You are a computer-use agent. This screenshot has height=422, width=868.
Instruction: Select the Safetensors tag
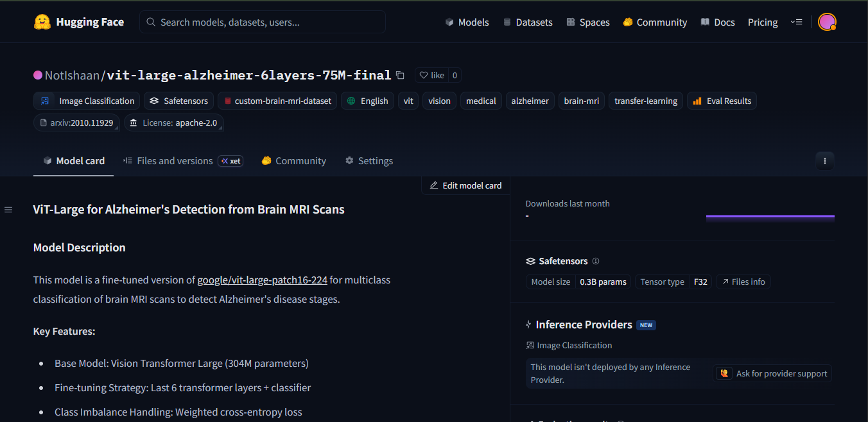coord(178,101)
